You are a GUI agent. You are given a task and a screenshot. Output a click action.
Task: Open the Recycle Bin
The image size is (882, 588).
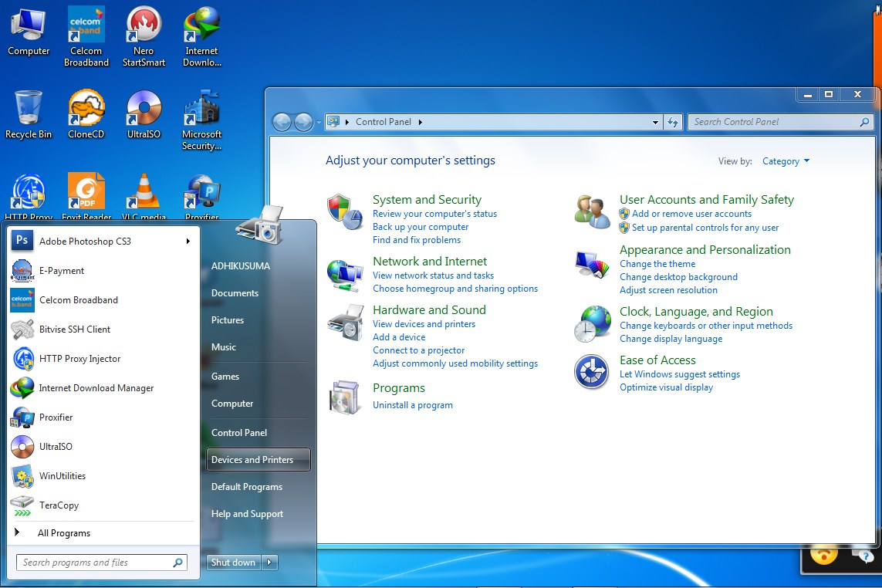(x=28, y=115)
